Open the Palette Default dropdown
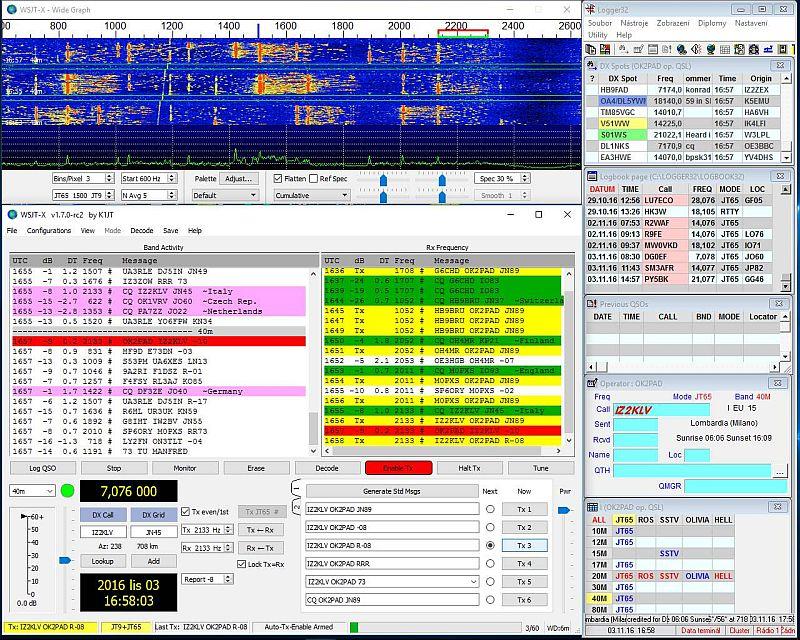This screenshot has height=640, width=800. click(x=224, y=195)
